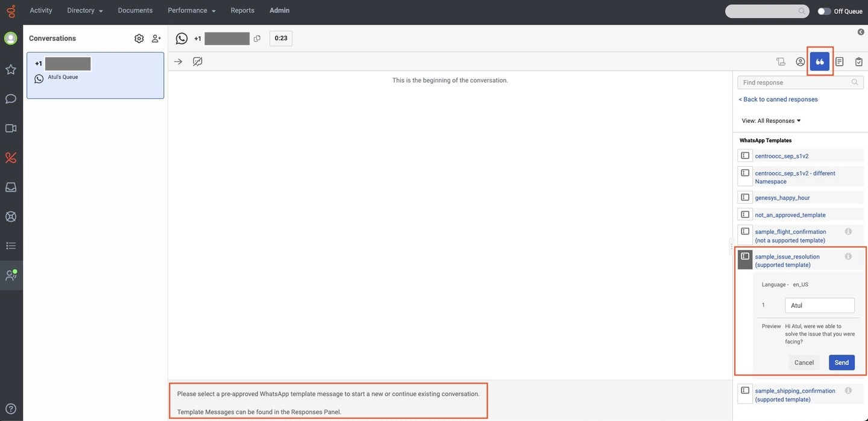Open the Directory dropdown menu

point(85,10)
